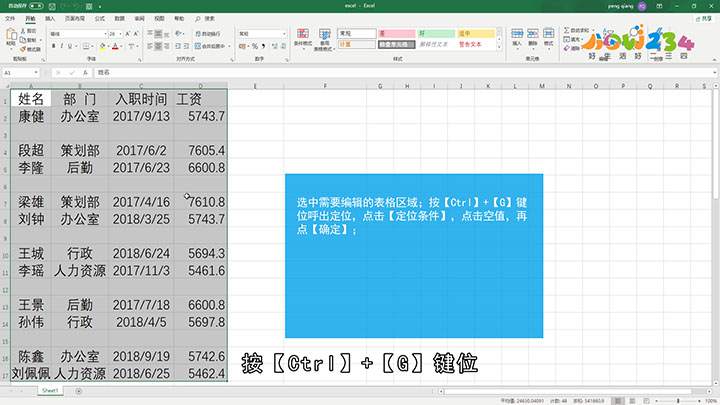
Task: Switch to the 公式 ribbon tab
Action: click(x=100, y=19)
